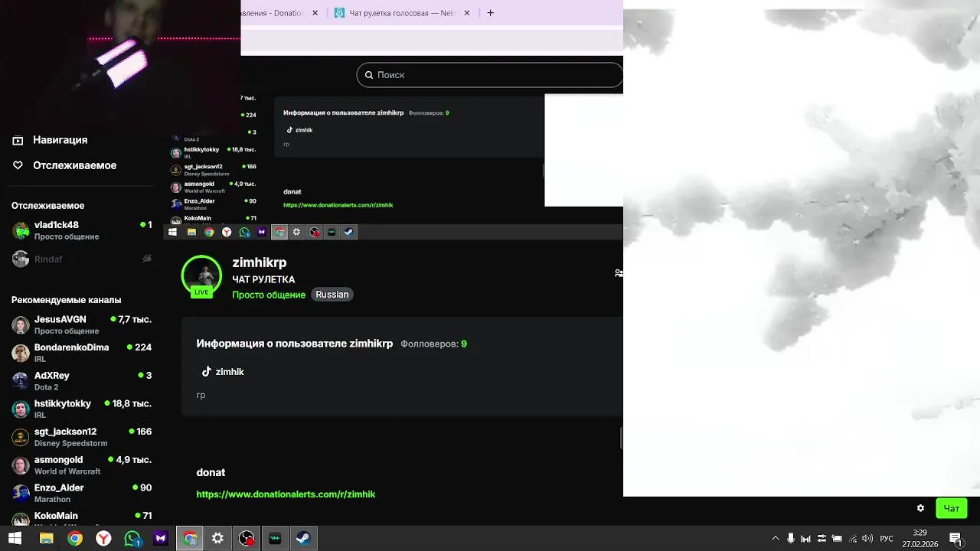Open the Windows notification center icon
The height and width of the screenshot is (551, 980).
[955, 539]
